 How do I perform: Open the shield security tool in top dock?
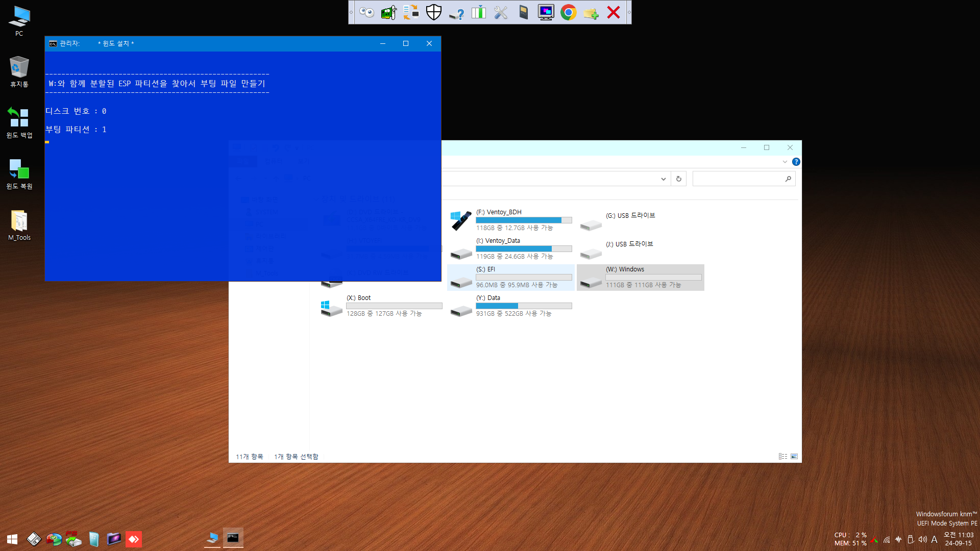[x=434, y=12]
